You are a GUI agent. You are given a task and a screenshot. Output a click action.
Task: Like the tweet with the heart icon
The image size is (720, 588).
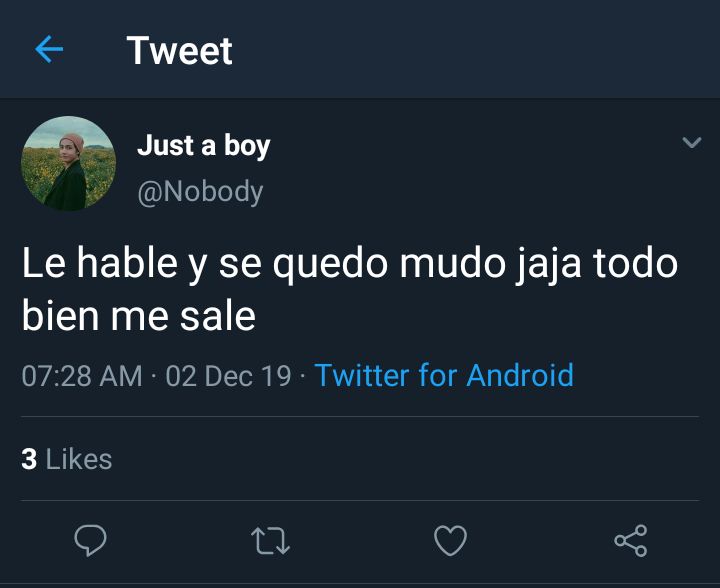[450, 540]
